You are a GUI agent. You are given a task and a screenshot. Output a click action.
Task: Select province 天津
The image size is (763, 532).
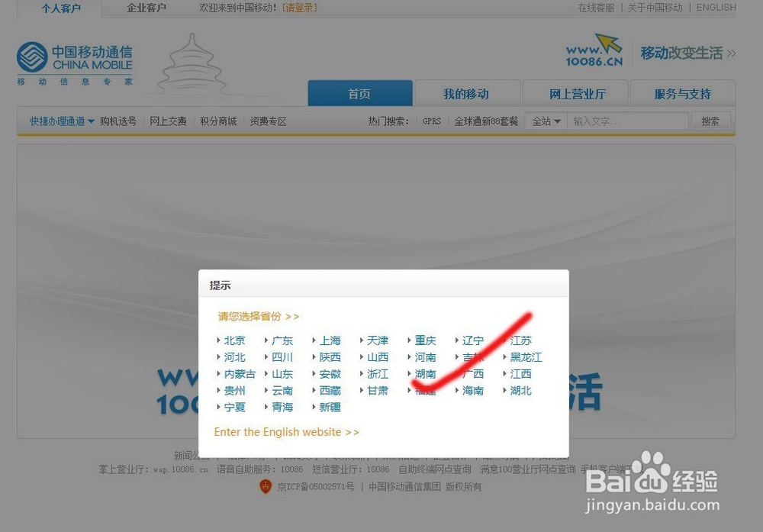coord(378,340)
